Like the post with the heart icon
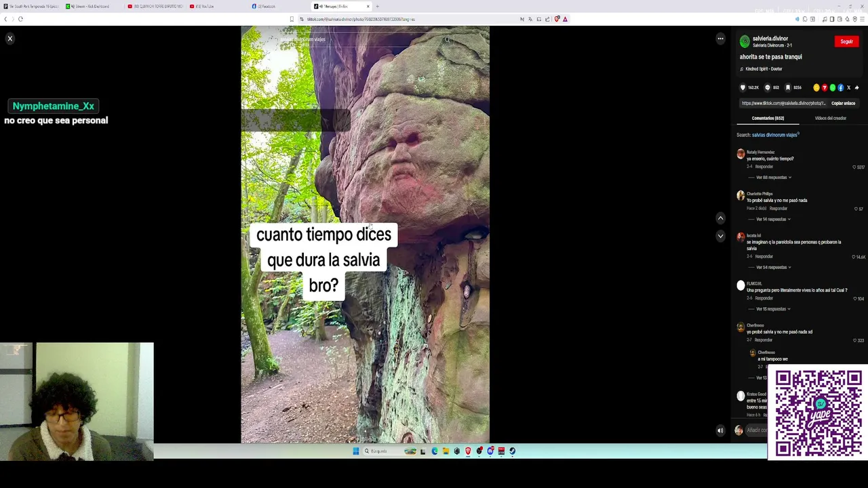Screen dimensions: 868x488 (743, 87)
